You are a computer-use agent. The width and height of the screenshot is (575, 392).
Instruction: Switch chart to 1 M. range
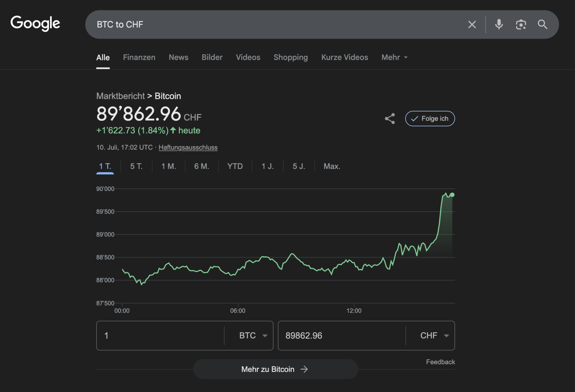(169, 166)
